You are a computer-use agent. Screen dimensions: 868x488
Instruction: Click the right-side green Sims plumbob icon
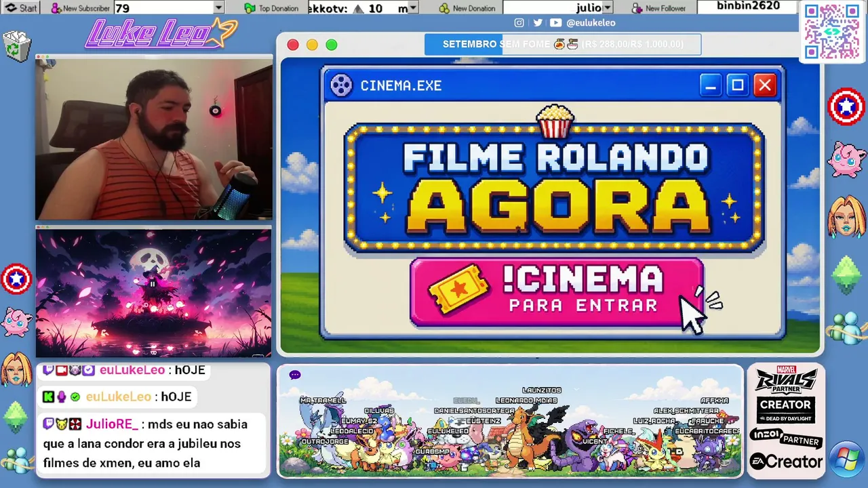pos(846,274)
